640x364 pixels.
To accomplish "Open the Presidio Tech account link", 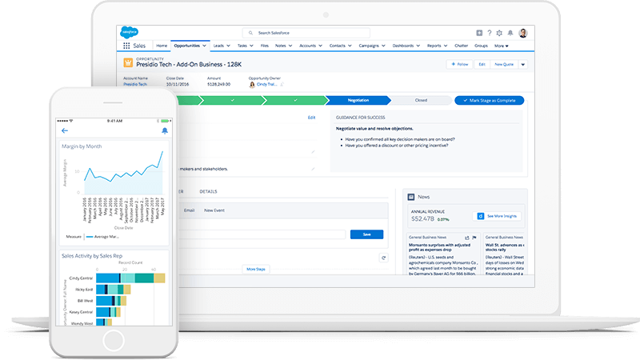I will click(x=134, y=83).
